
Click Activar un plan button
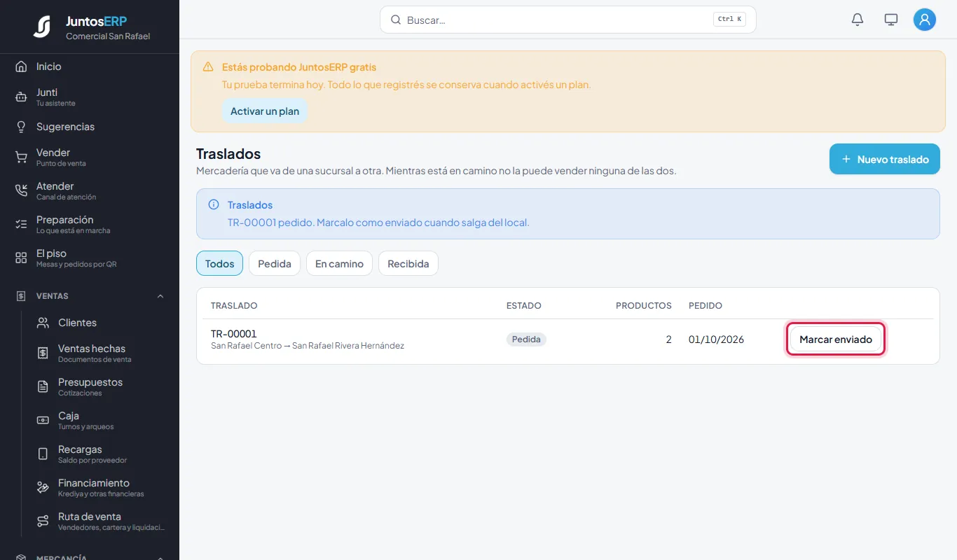[x=265, y=111]
